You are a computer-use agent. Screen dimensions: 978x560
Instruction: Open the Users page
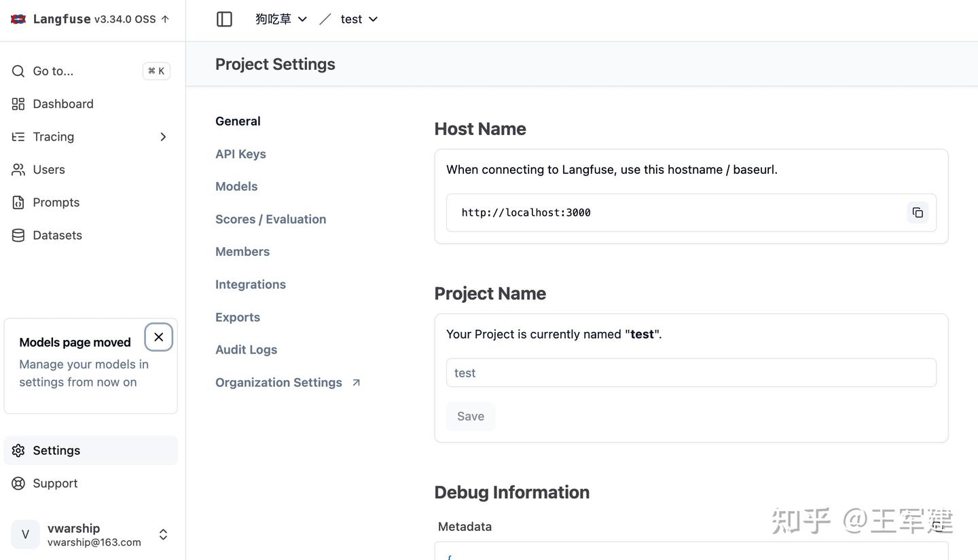[x=48, y=170]
